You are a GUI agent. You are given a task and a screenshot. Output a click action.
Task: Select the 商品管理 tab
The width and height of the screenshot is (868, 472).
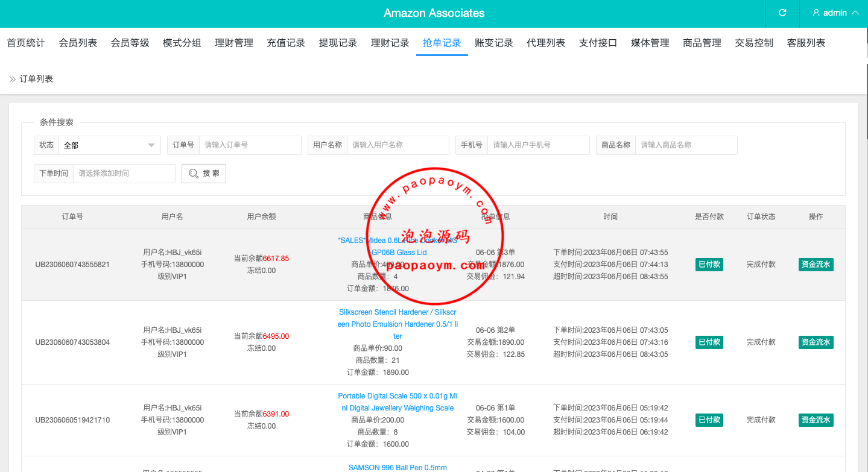point(702,43)
